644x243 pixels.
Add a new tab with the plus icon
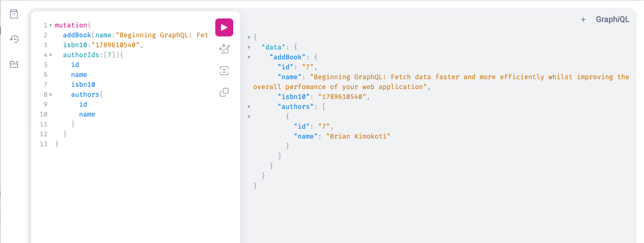583,19
